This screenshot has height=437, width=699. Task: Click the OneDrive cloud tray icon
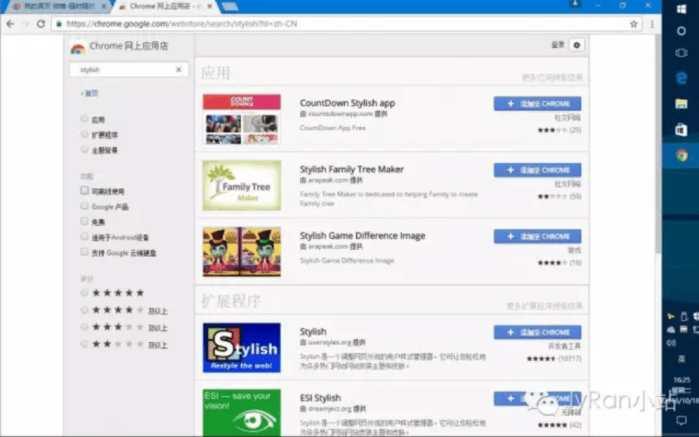click(x=671, y=330)
